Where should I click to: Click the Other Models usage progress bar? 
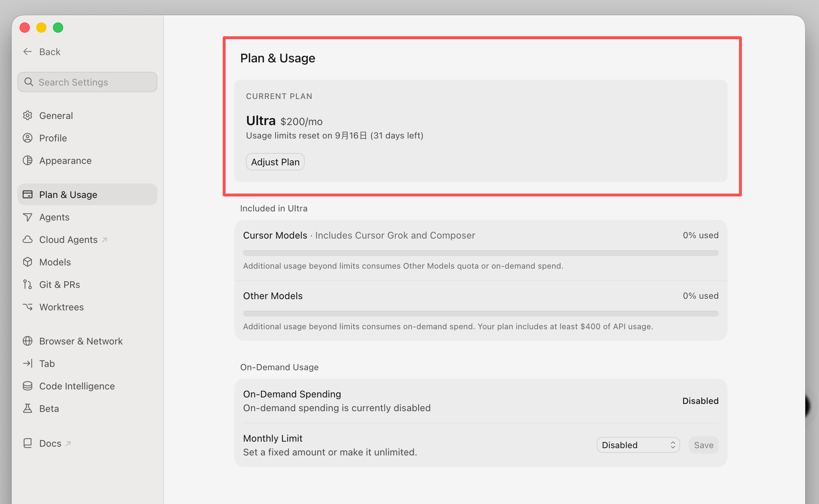(x=481, y=314)
